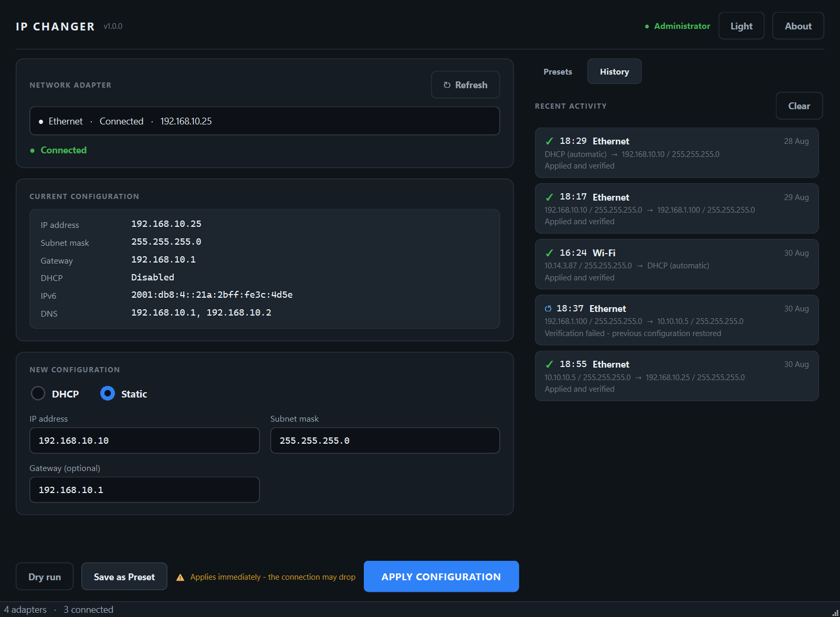
Task: Click Save as Preset button
Action: click(x=124, y=577)
